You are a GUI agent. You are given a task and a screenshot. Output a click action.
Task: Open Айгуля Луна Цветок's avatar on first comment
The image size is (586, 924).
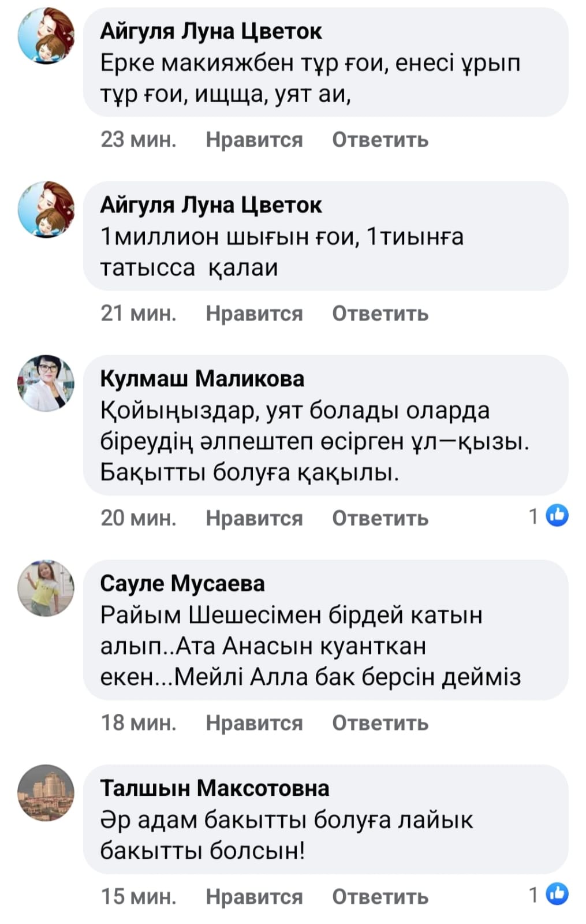pos(46,36)
